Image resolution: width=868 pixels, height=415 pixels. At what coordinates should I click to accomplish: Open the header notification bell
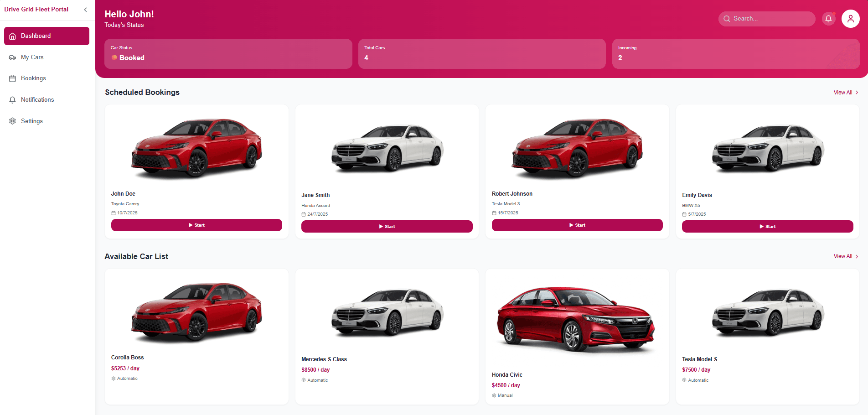(x=828, y=19)
